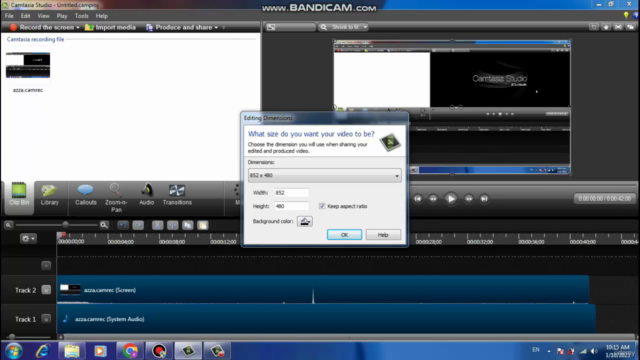Open Internet Explorer from the taskbar

(43, 351)
